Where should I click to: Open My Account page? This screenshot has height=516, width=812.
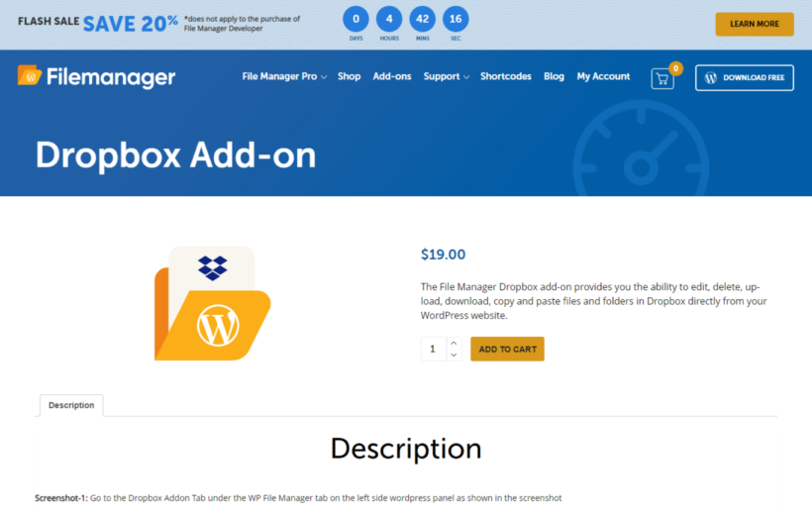point(603,76)
